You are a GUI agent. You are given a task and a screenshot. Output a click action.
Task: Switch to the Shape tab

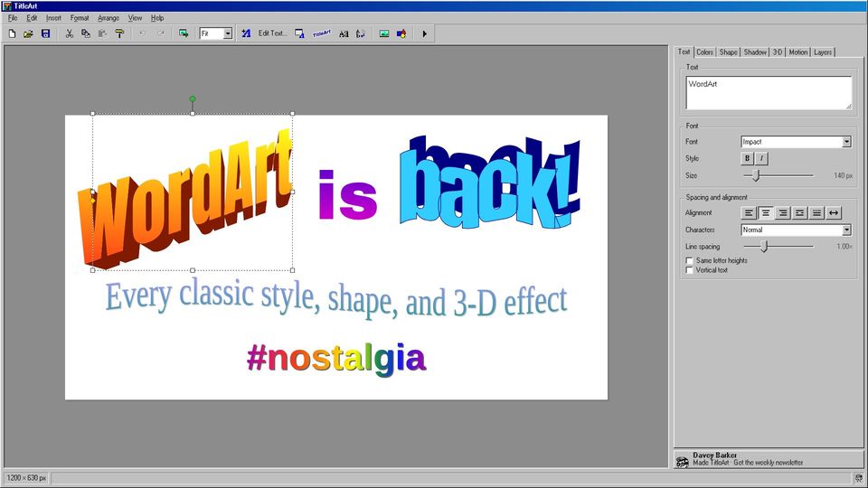tap(728, 52)
